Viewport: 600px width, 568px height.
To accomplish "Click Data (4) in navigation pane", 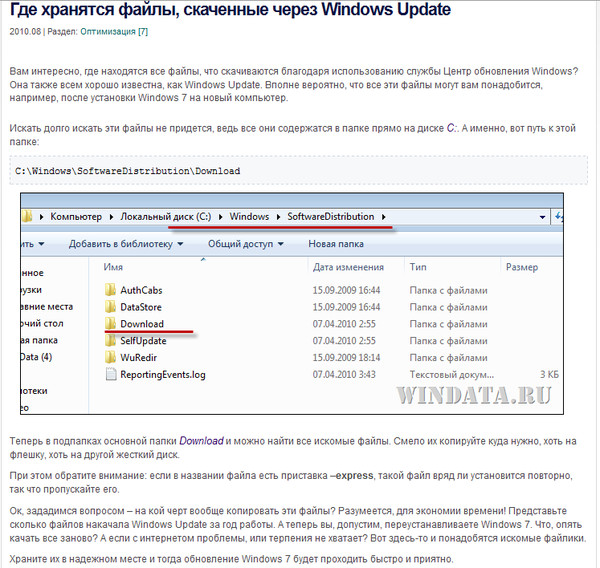I will click(x=36, y=357).
